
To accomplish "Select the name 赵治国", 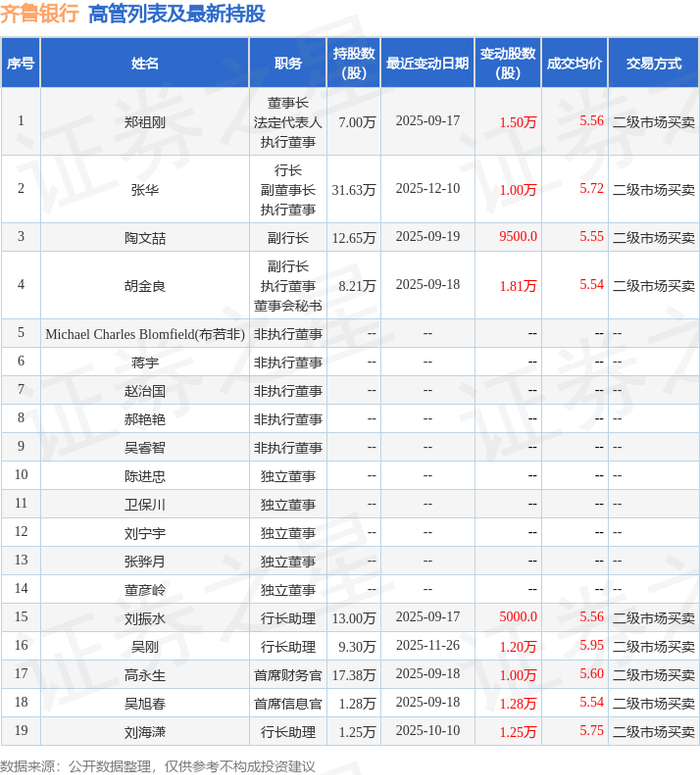I will pos(144,391).
